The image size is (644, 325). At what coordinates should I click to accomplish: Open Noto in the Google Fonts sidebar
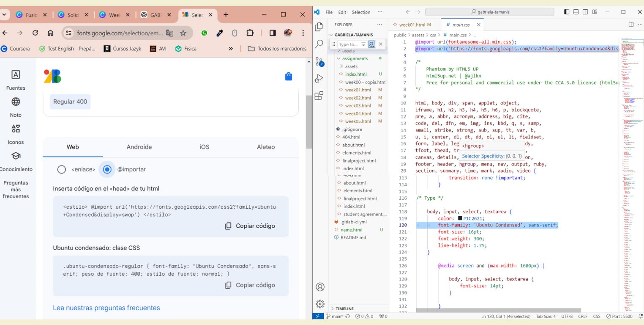(x=16, y=107)
